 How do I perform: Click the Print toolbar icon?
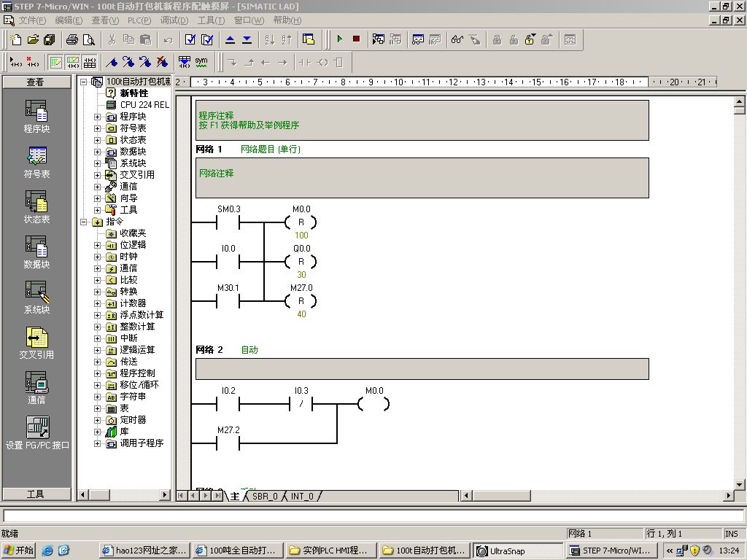coord(72,39)
